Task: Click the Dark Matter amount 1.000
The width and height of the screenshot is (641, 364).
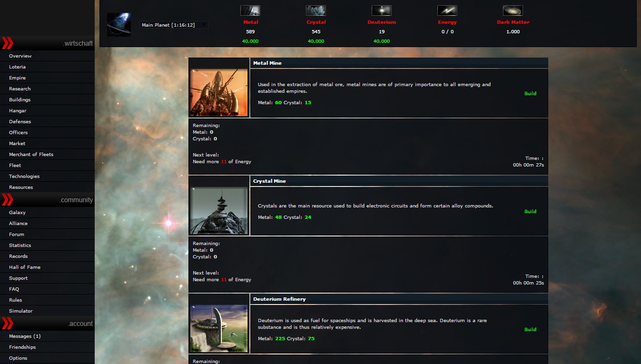Action: (513, 32)
